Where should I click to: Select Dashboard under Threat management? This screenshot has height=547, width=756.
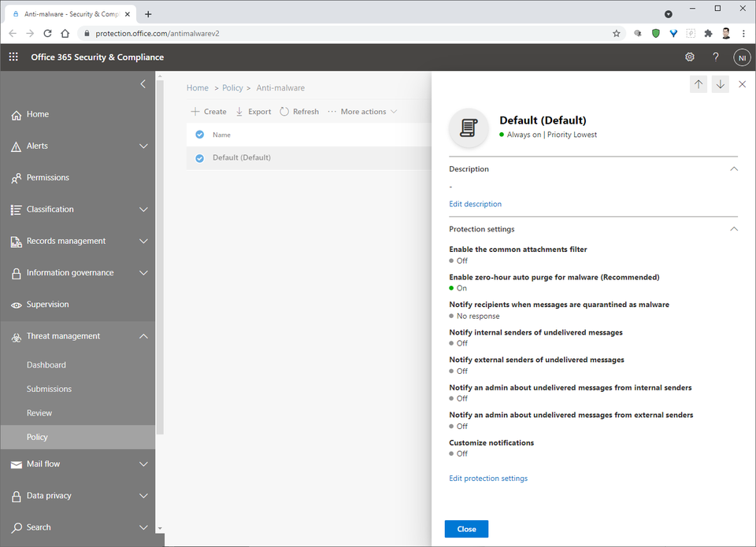[46, 364]
